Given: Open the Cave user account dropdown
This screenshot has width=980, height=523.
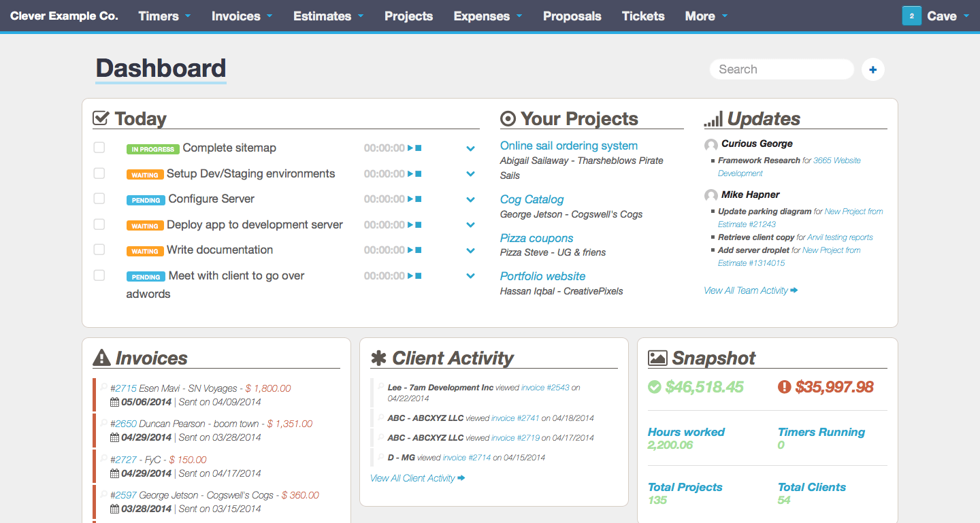Looking at the screenshot, I should pyautogui.click(x=948, y=16).
